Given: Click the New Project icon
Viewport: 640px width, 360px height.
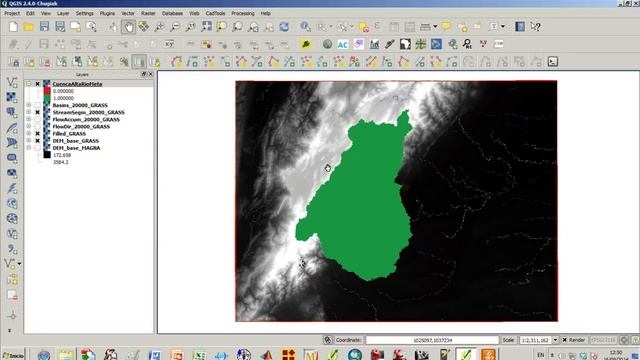Looking at the screenshot, I should [13, 27].
